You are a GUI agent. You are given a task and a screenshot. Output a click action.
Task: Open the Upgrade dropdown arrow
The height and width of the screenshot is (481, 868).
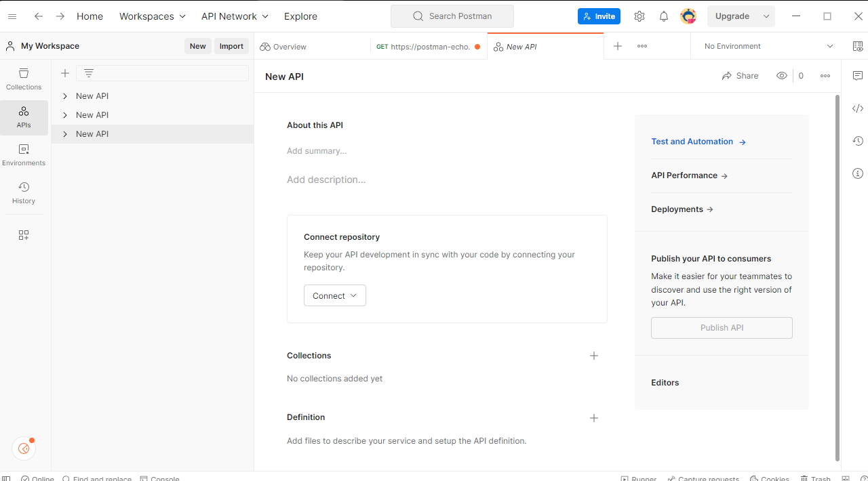pos(766,16)
